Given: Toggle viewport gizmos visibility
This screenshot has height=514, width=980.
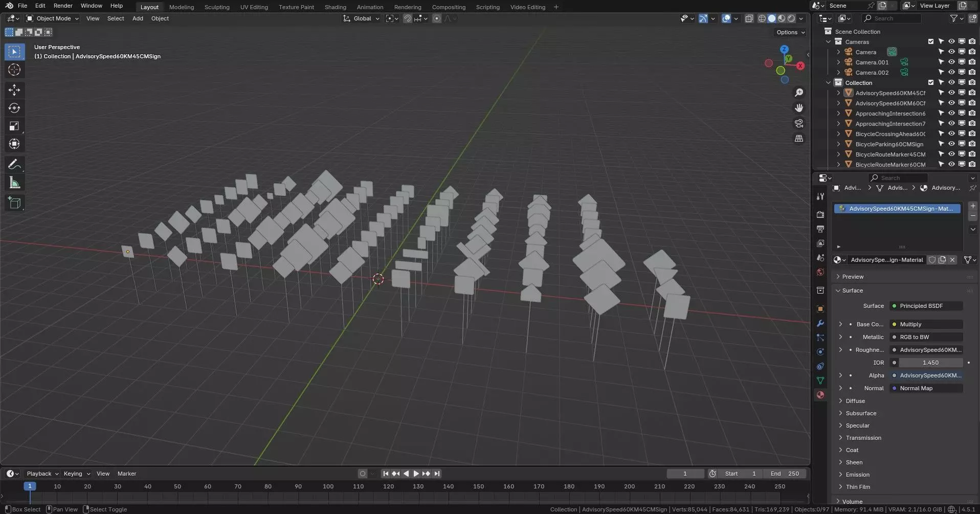Looking at the screenshot, I should pyautogui.click(x=704, y=18).
